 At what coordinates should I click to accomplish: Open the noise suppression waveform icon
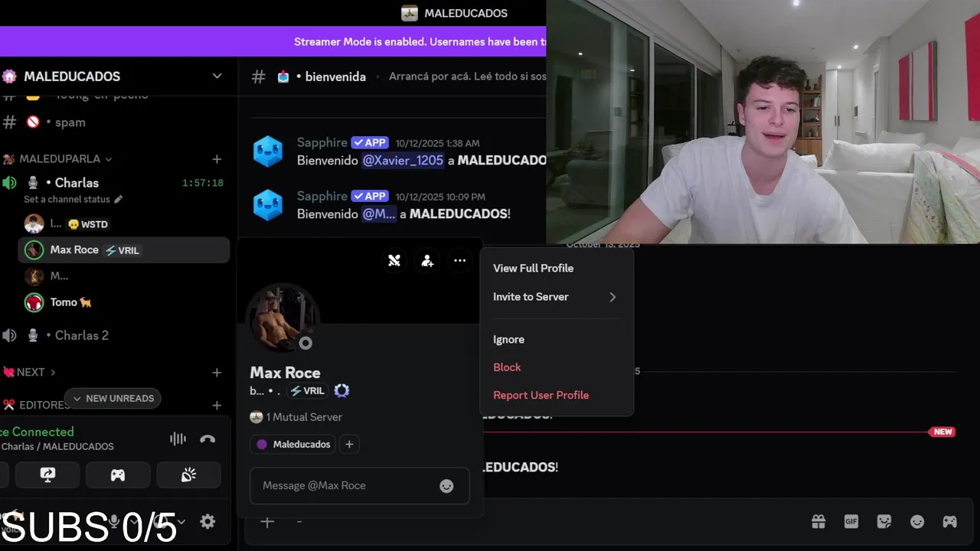pyautogui.click(x=178, y=439)
